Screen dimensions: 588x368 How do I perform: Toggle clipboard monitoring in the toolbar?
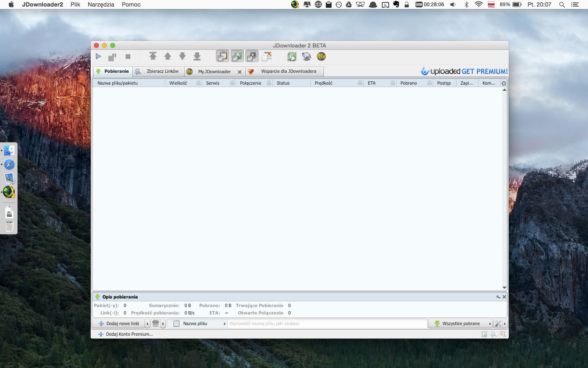coord(223,56)
